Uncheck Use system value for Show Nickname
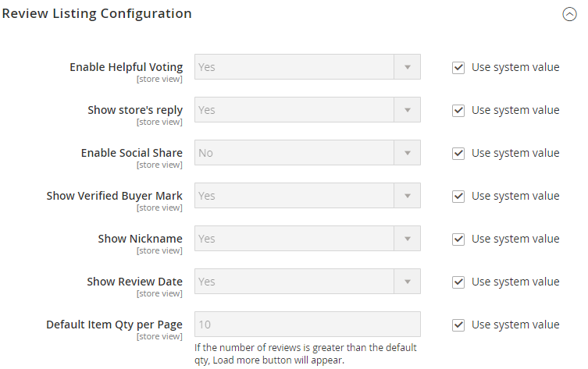This screenshot has height=369, width=588. pyautogui.click(x=458, y=239)
